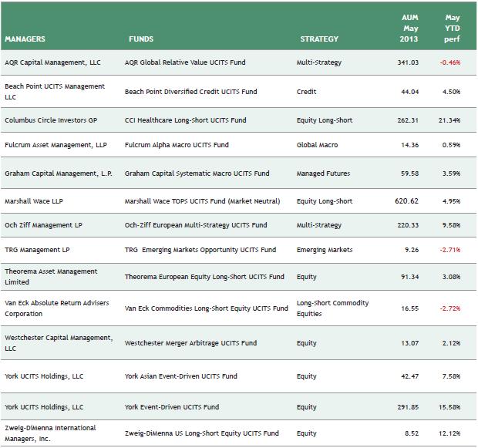Click the Emerging Markets strategy cell
The width and height of the screenshot is (478, 448).
(x=325, y=250)
